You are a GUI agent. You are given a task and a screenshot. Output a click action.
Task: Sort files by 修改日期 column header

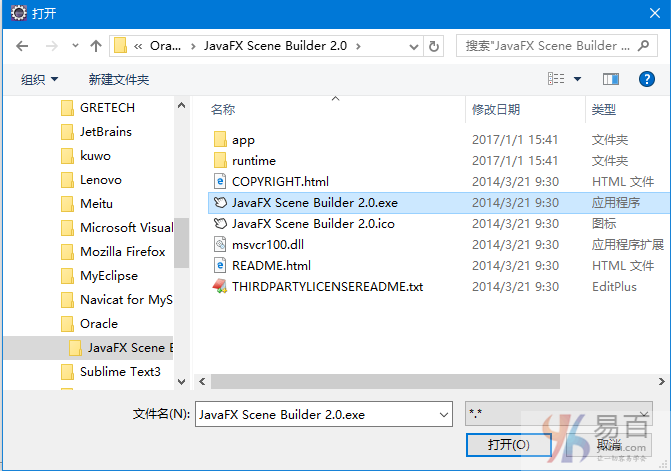[496, 110]
